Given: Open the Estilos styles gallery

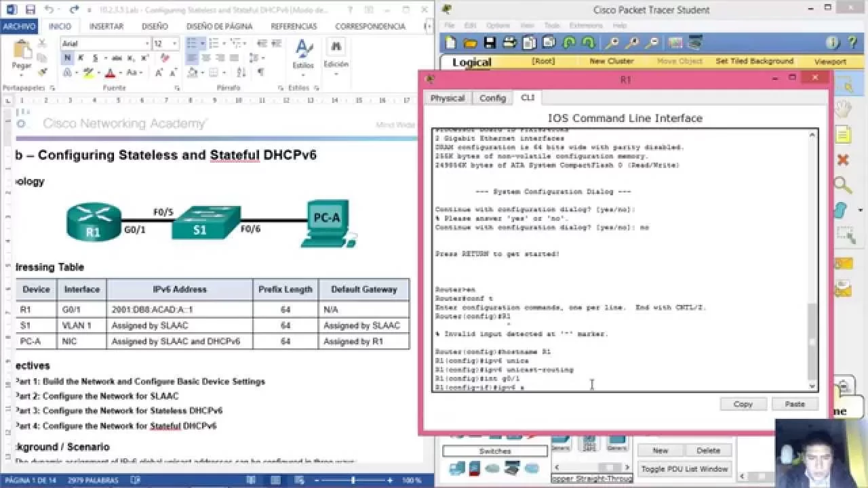Looking at the screenshot, I should tap(303, 56).
